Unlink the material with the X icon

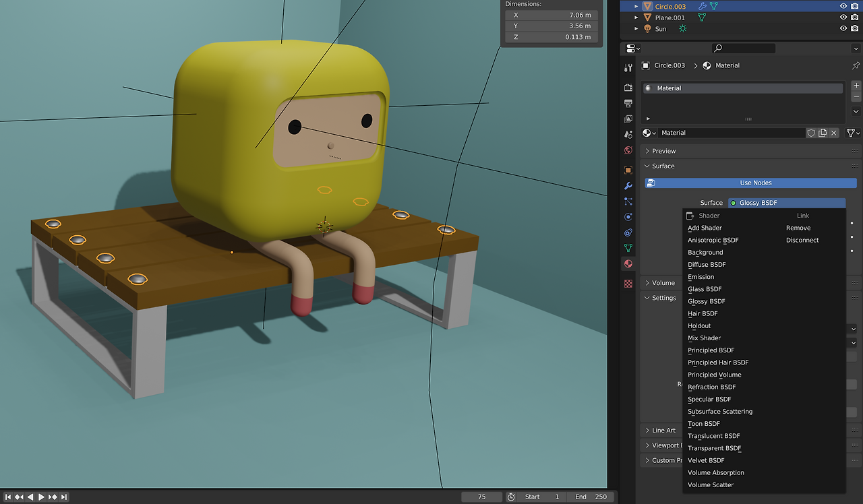pyautogui.click(x=834, y=133)
